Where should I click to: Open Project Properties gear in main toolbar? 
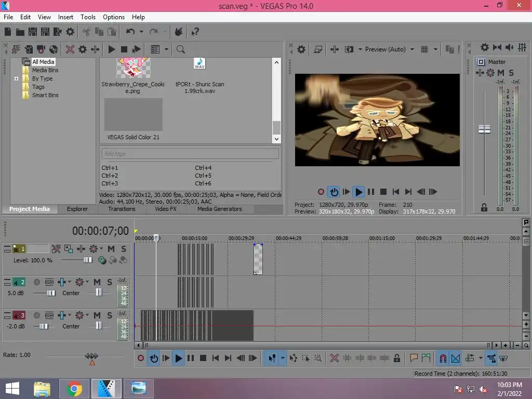point(70,32)
